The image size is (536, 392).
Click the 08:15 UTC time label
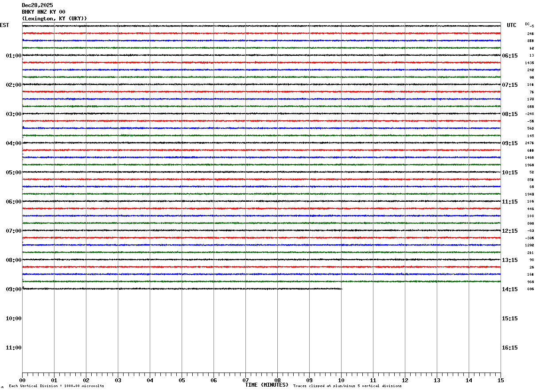pos(510,114)
